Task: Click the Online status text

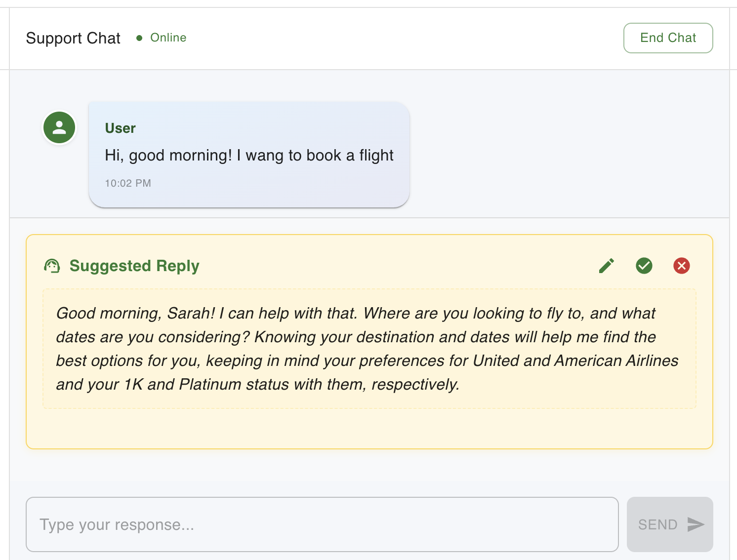Action: point(168,38)
